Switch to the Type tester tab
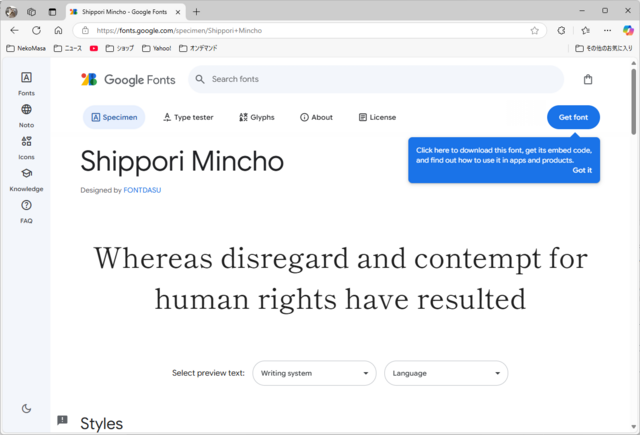 point(188,117)
